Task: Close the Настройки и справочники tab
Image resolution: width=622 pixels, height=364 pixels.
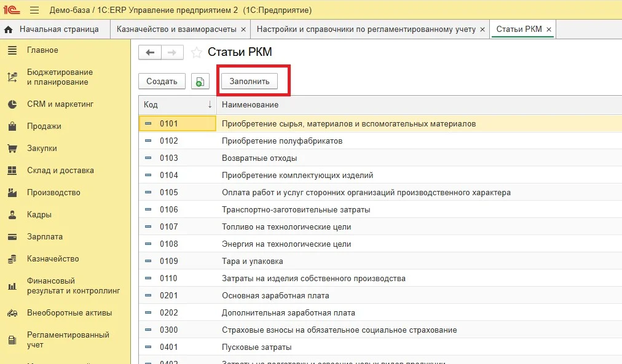Action: pyautogui.click(x=482, y=29)
